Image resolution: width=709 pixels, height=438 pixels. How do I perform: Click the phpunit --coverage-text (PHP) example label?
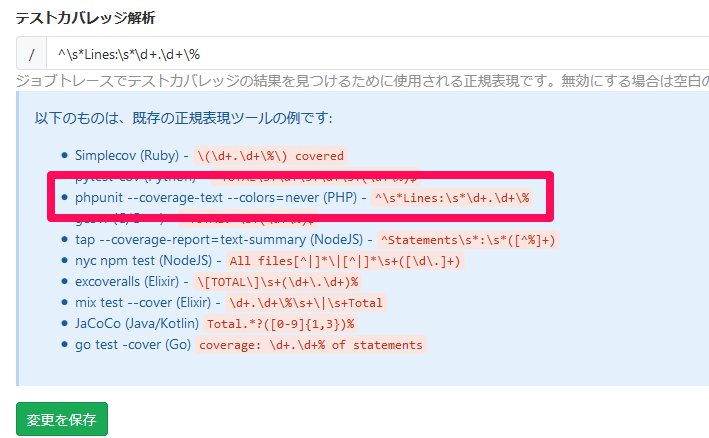[x=210, y=197]
